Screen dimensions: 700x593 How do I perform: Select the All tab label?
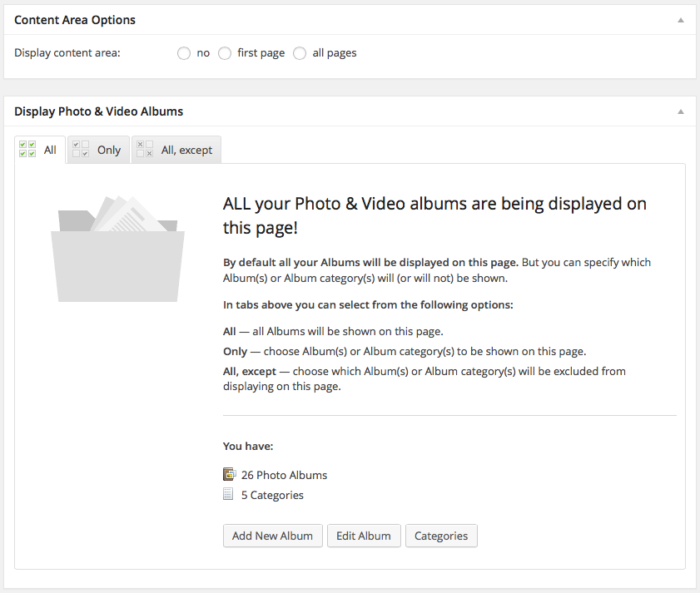click(x=50, y=151)
